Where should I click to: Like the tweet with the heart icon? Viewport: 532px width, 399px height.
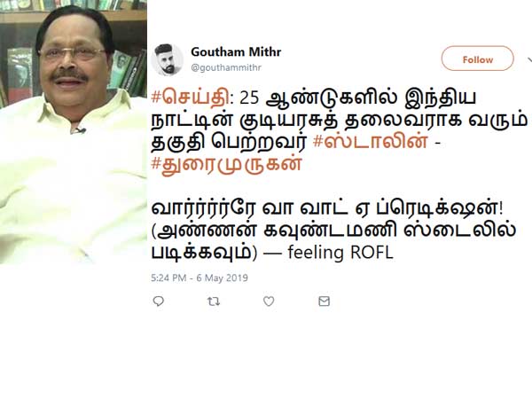[269, 301]
